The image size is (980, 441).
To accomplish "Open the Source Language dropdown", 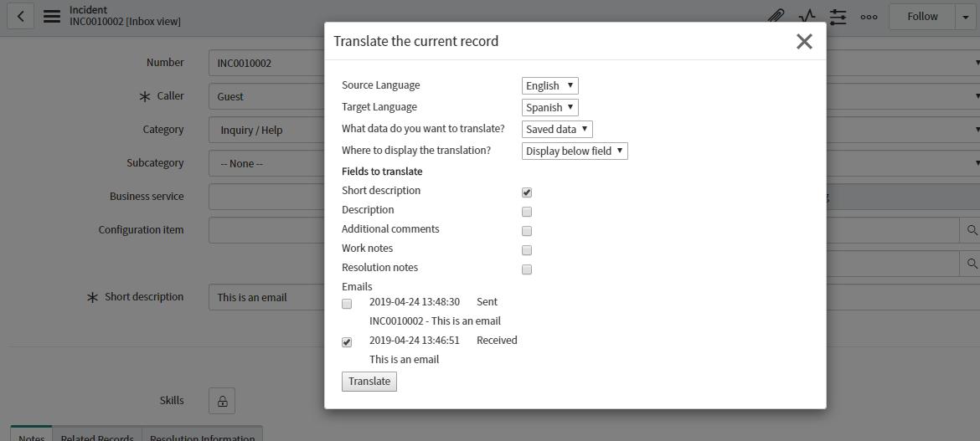I will [549, 85].
